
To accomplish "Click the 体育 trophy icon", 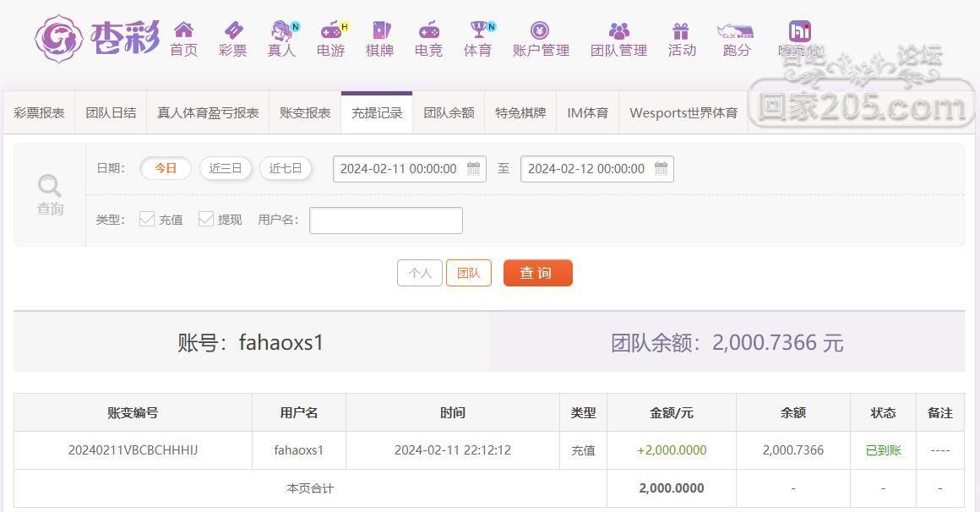I will [479, 30].
